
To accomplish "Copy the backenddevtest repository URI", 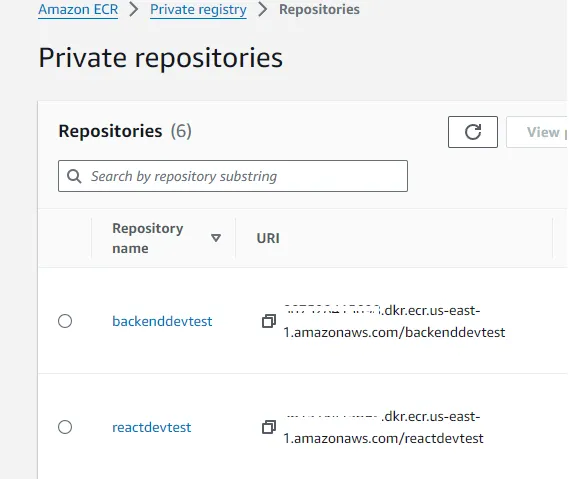I will (x=269, y=321).
